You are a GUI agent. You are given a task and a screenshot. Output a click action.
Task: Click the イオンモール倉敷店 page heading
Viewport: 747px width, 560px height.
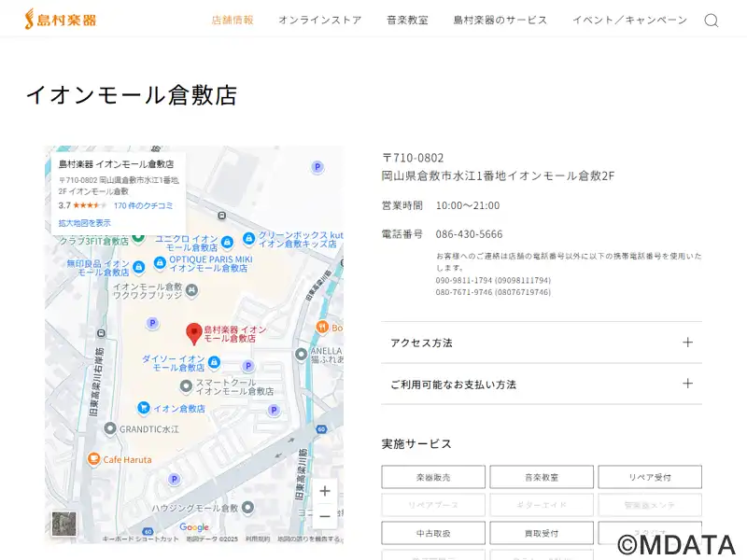[132, 95]
